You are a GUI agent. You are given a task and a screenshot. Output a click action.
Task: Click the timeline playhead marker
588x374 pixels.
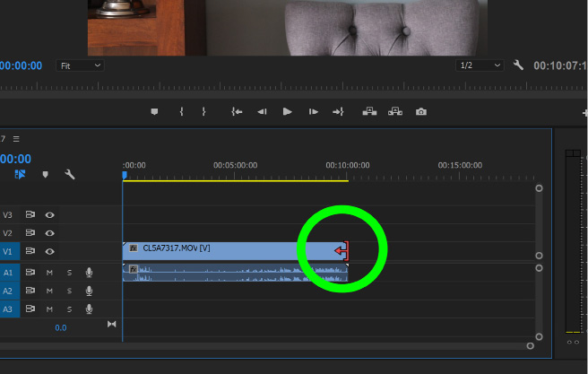click(125, 175)
